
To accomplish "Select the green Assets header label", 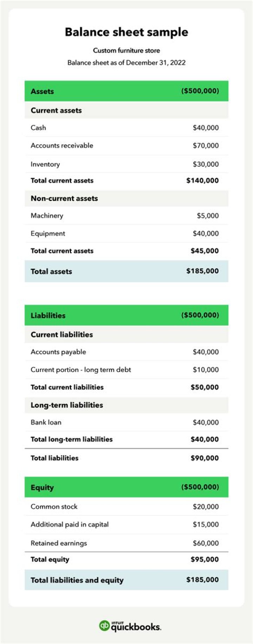I will pos(42,91).
